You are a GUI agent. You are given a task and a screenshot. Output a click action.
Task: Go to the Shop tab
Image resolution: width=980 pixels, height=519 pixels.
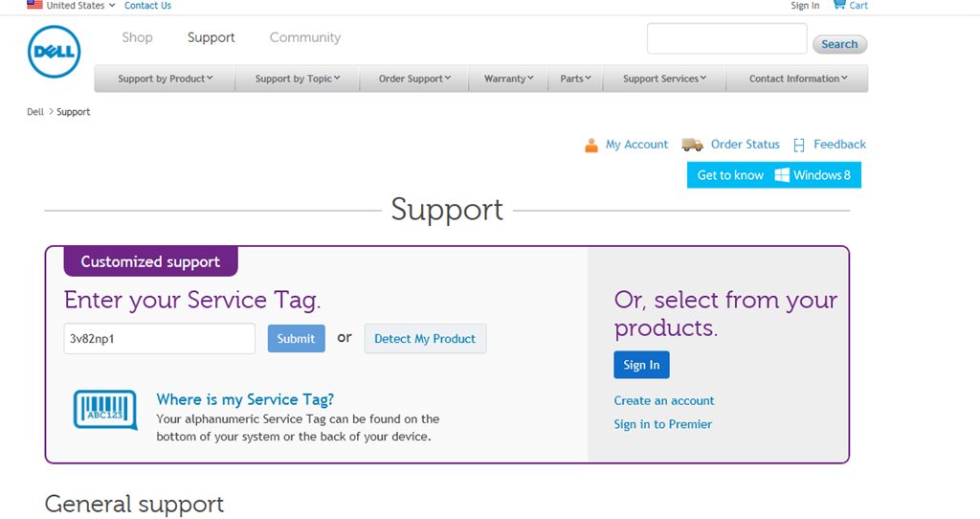tap(138, 37)
